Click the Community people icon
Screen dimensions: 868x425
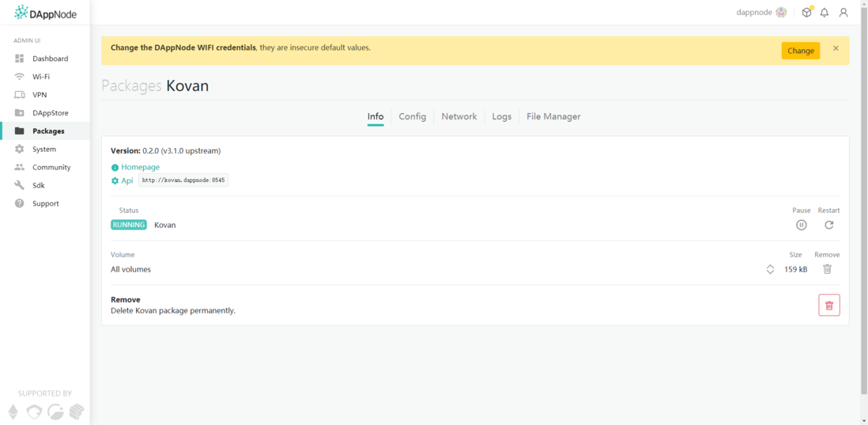20,167
